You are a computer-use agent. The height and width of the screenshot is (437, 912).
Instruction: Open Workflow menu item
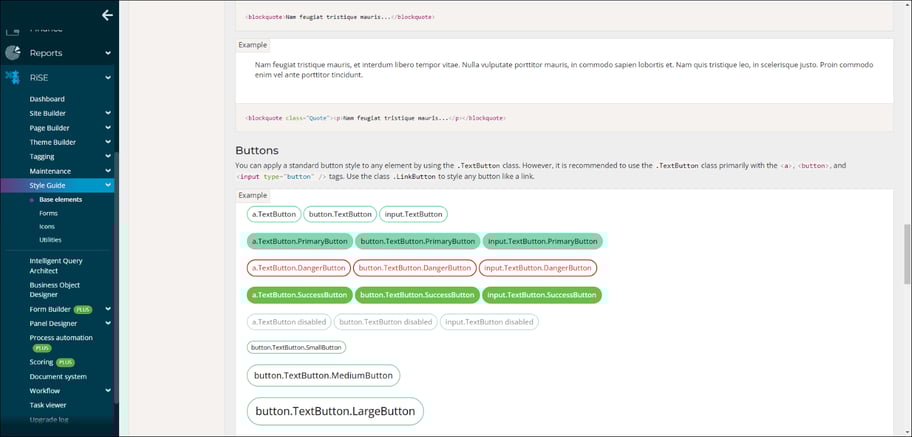tap(45, 391)
